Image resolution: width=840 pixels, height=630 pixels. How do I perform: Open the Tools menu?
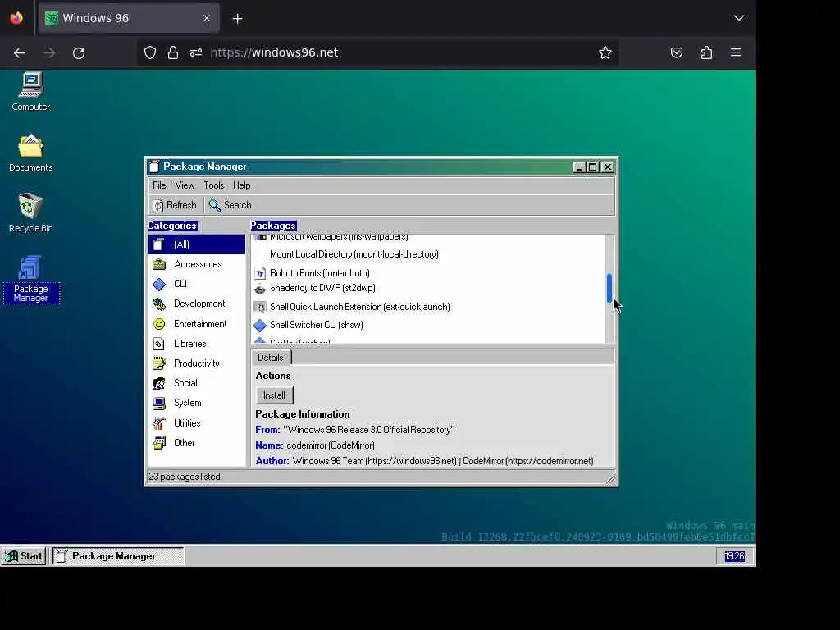click(214, 185)
